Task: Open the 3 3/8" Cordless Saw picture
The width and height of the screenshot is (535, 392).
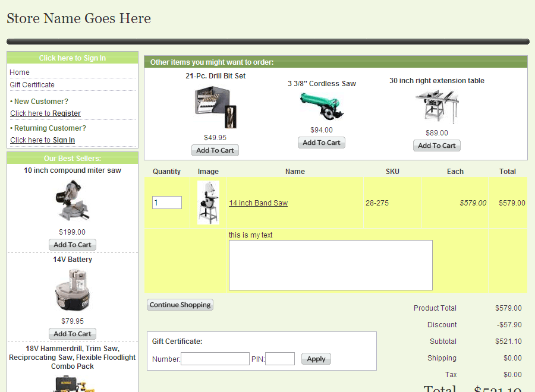Action: pos(322,107)
